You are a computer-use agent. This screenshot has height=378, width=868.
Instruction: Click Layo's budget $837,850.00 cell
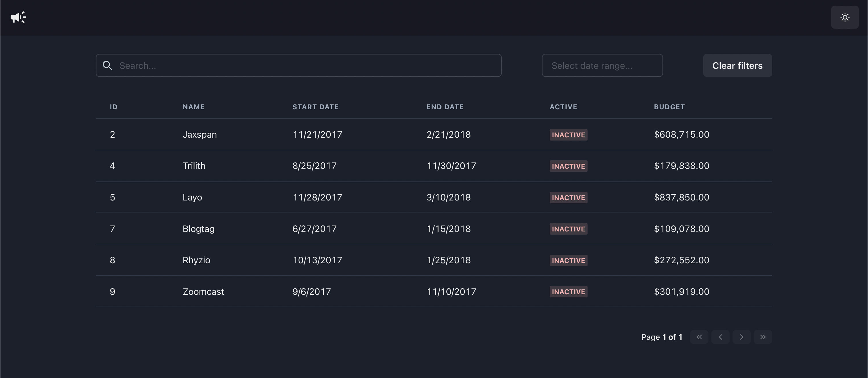coord(681,197)
